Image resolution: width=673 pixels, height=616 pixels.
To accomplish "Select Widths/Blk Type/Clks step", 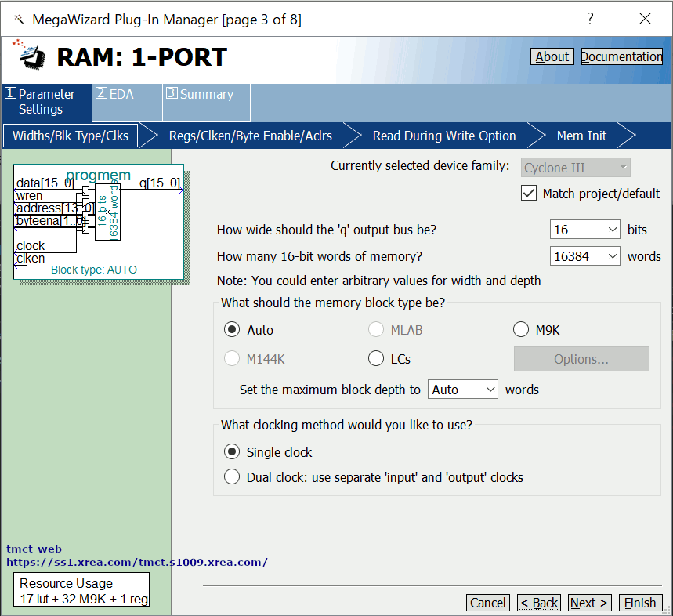I will coord(71,136).
